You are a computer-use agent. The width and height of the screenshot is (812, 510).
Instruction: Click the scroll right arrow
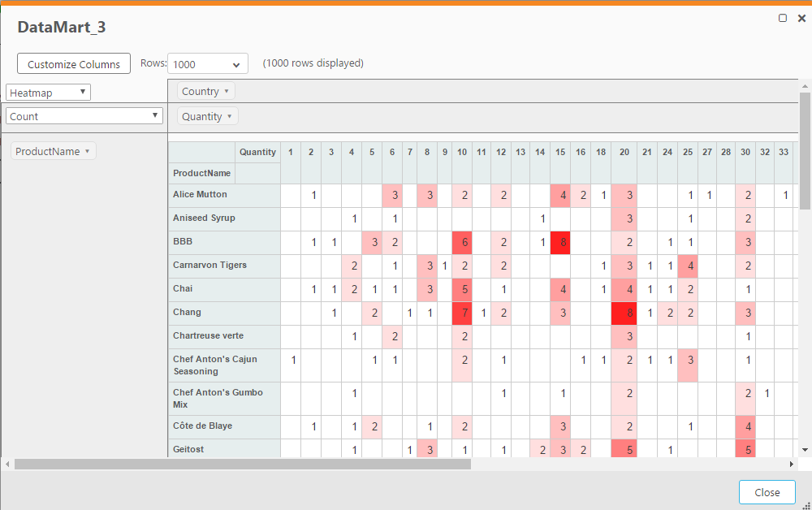[791, 465]
